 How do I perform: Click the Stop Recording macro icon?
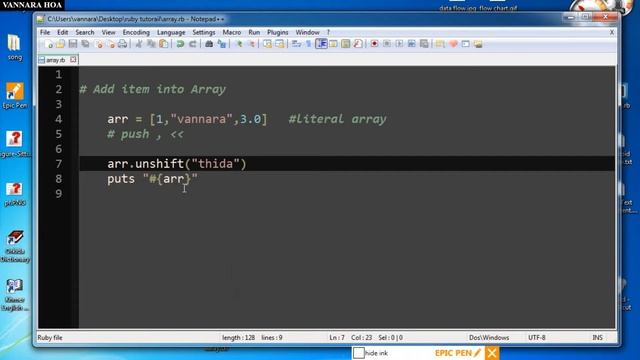387,44
